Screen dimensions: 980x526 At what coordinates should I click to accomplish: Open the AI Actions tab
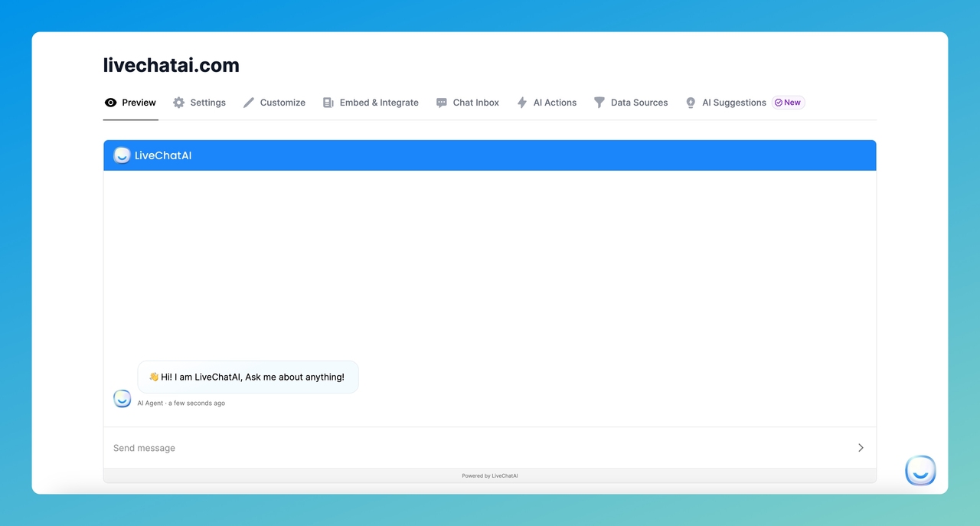tap(547, 103)
